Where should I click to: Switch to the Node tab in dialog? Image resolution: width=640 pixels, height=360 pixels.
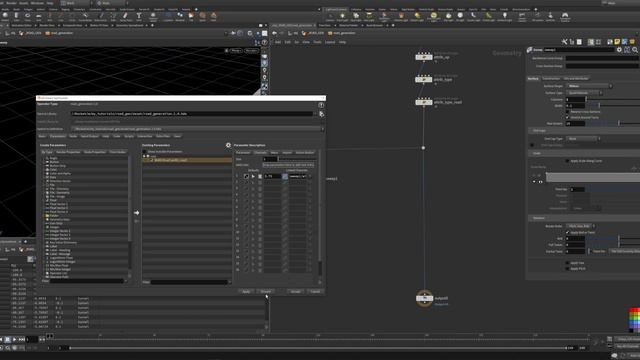(73, 136)
